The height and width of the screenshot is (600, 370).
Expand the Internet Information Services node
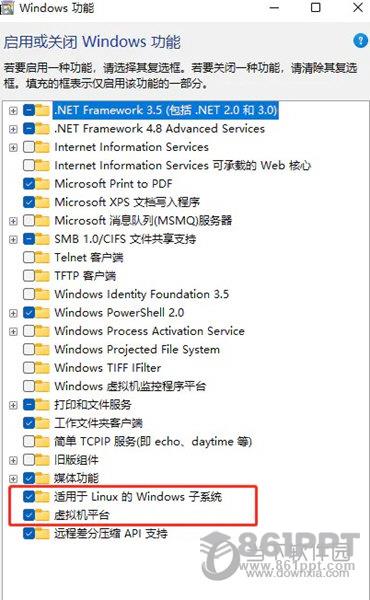[13, 147]
